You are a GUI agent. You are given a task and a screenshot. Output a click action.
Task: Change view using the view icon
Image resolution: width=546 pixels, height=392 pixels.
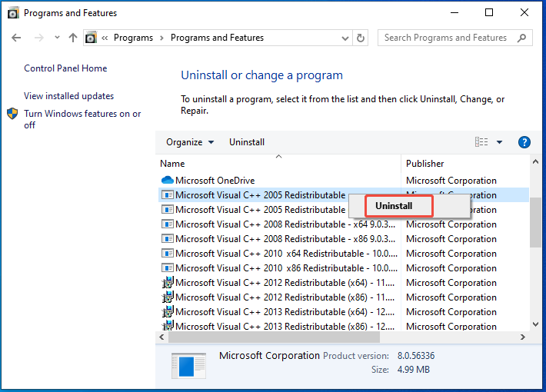coord(481,142)
